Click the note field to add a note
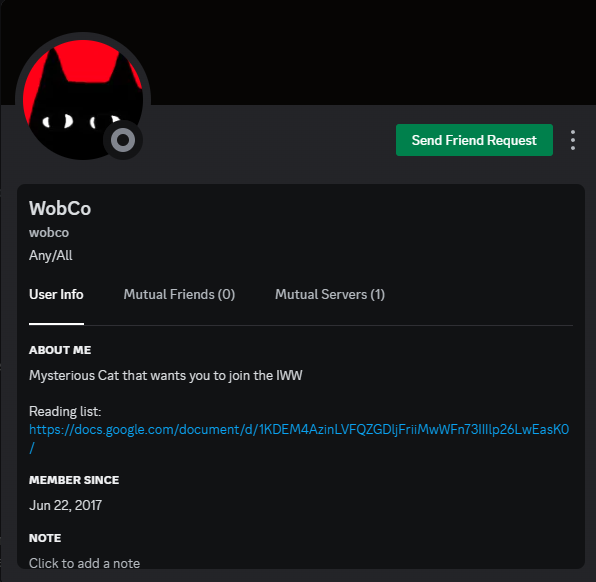Image resolution: width=596 pixels, height=582 pixels. click(x=84, y=563)
